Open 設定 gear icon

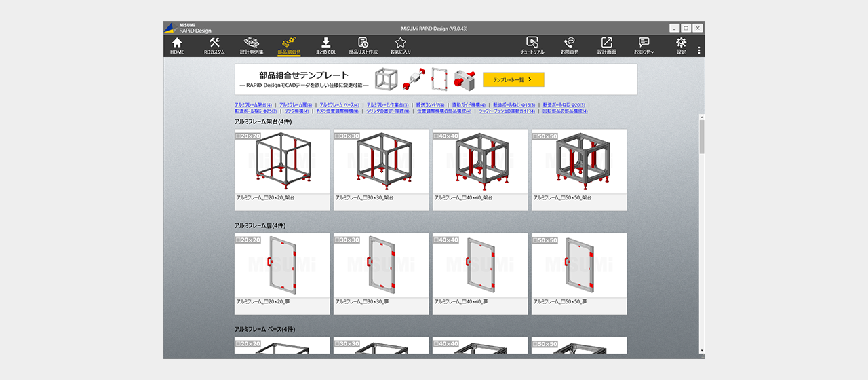pyautogui.click(x=681, y=45)
